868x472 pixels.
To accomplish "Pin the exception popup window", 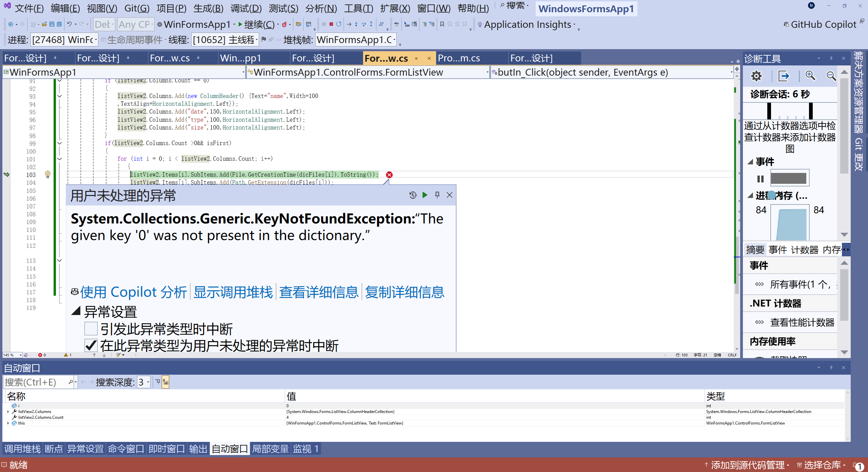I will (x=437, y=195).
